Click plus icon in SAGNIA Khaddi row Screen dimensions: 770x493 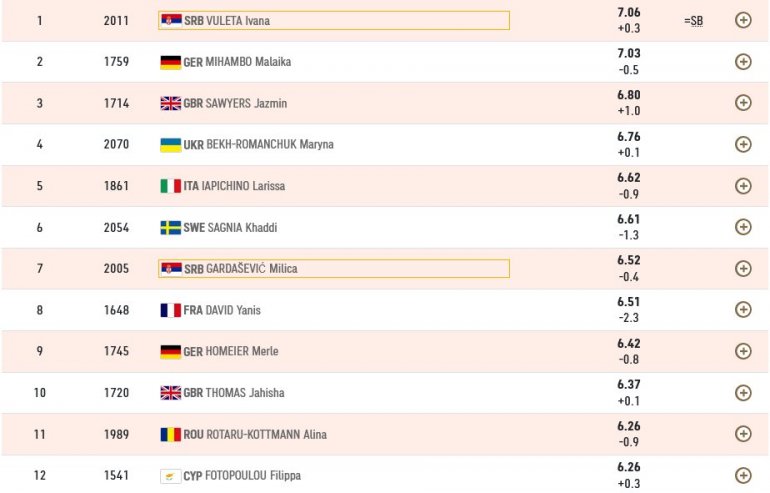pyautogui.click(x=743, y=227)
